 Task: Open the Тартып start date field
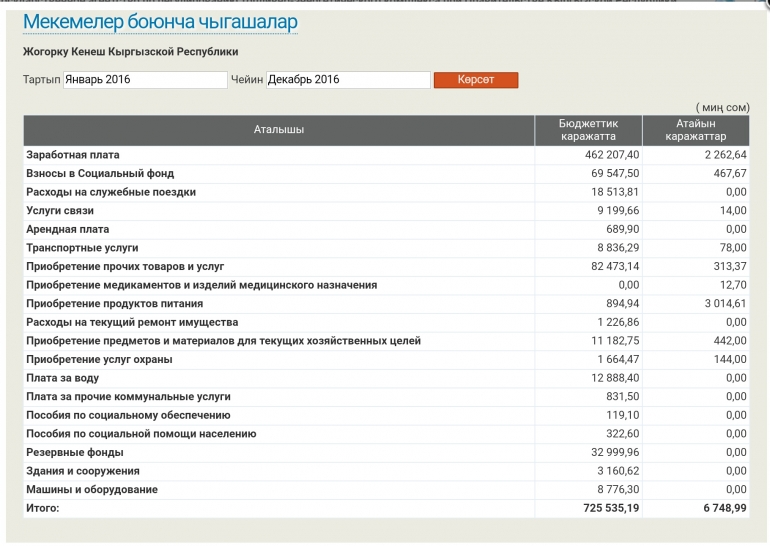pyautogui.click(x=145, y=80)
